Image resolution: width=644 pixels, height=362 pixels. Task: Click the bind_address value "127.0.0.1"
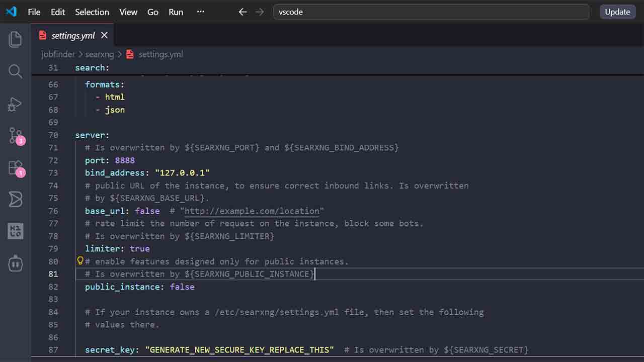[x=182, y=173]
